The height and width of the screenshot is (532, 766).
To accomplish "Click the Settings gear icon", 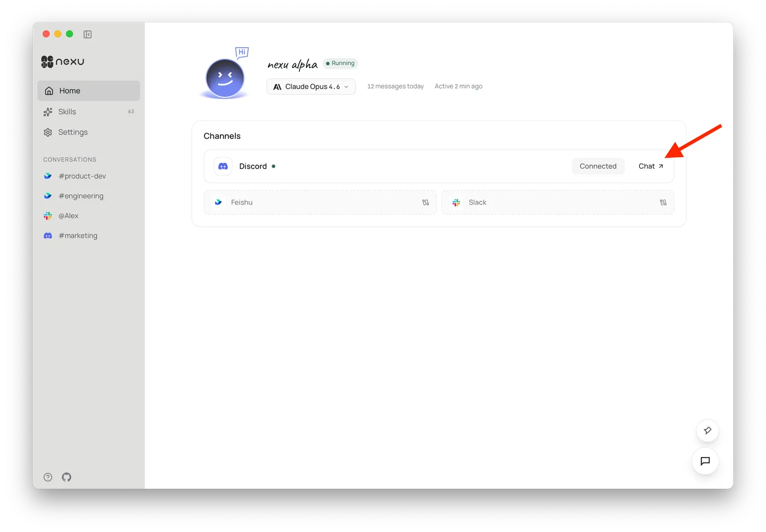I will (x=48, y=132).
